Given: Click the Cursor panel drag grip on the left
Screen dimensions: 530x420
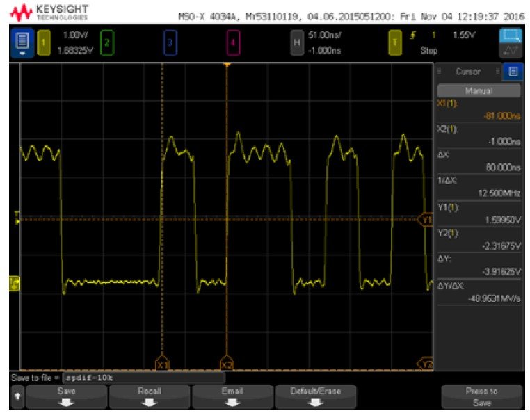Looking at the screenshot, I should pyautogui.click(x=440, y=72).
